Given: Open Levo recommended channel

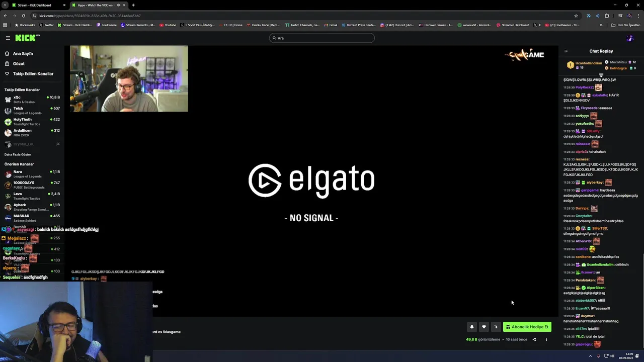Looking at the screenshot, I should point(31,196).
